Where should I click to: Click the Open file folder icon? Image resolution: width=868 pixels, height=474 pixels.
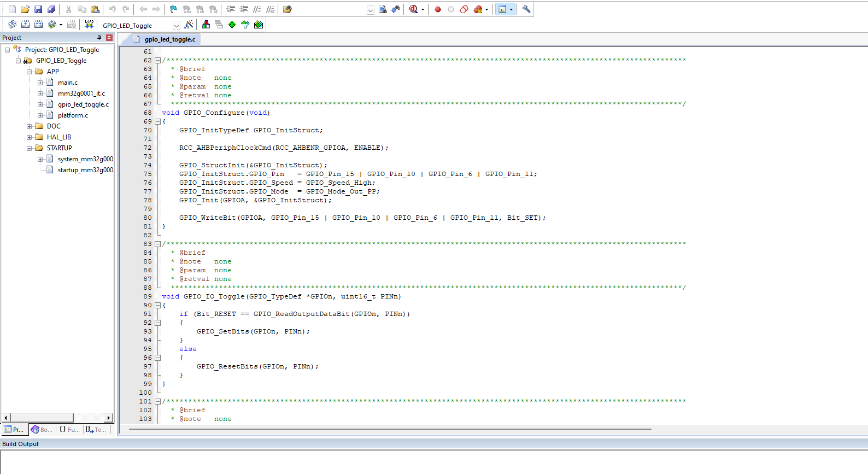(25, 9)
